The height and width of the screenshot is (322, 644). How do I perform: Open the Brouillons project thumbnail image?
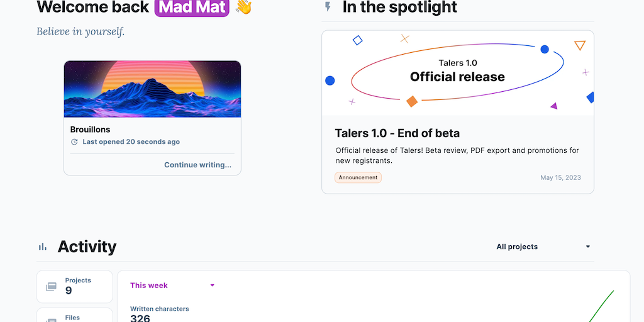point(152,89)
